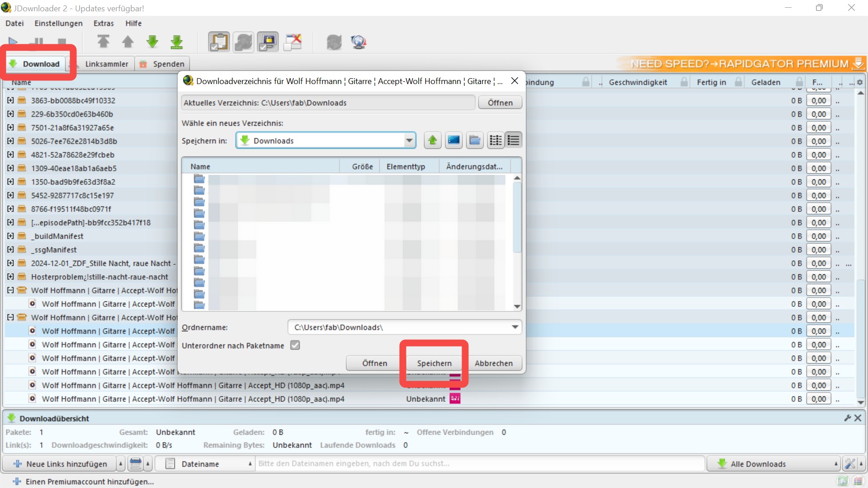The height and width of the screenshot is (488, 868).
Task: Toggle auto-reconnect icon in toolbar
Action: (x=243, y=42)
